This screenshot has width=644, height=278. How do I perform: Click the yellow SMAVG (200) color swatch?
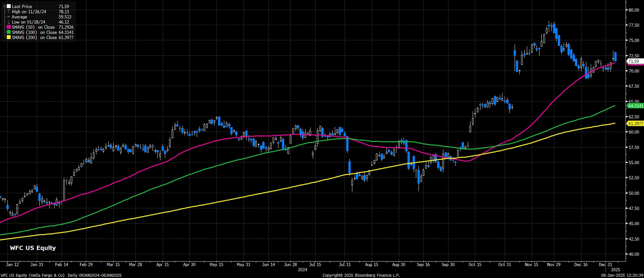(x=9, y=37)
